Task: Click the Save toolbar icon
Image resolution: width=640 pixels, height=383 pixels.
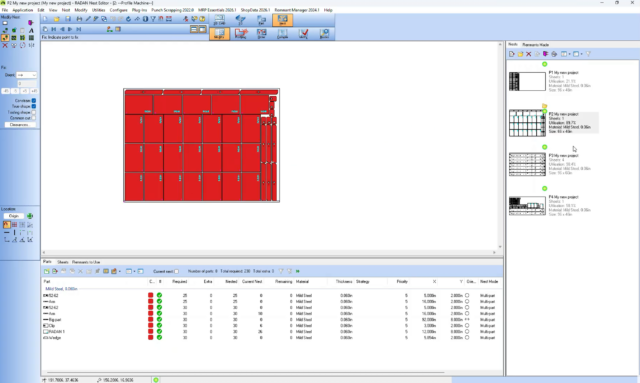Action: coord(68,19)
